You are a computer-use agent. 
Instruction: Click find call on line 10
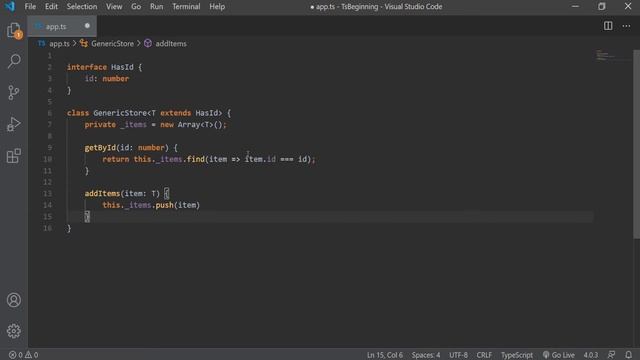point(196,159)
